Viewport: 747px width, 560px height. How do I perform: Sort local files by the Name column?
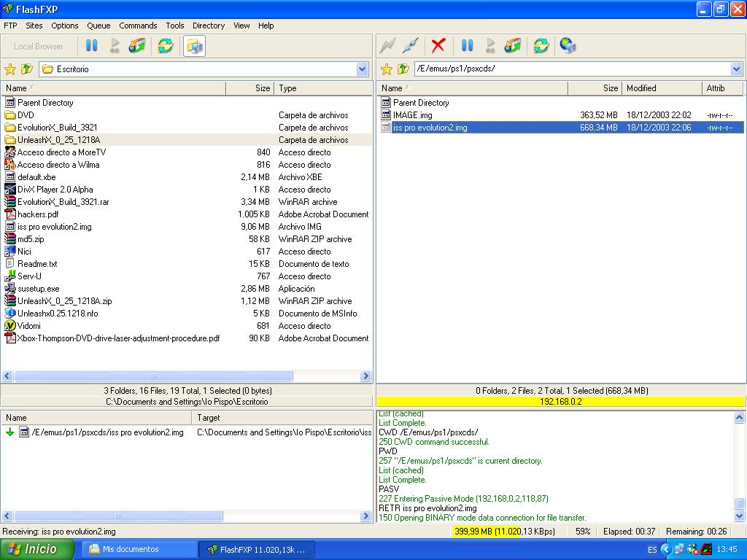tap(114, 88)
